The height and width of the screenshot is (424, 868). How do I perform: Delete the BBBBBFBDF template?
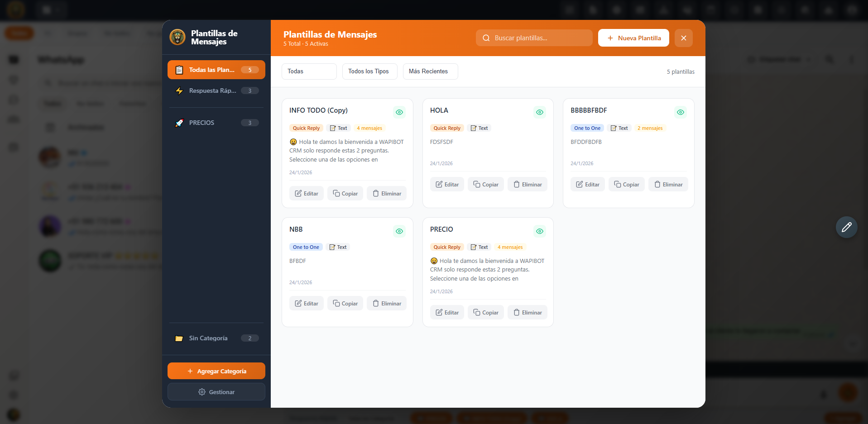668,185
